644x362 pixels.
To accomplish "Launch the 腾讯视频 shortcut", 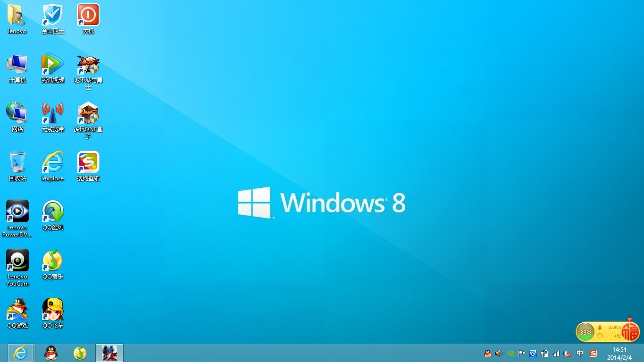I will click(53, 68).
